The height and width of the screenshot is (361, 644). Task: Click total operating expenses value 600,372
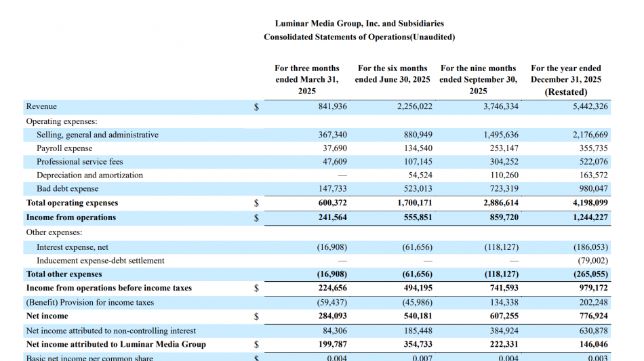point(332,203)
